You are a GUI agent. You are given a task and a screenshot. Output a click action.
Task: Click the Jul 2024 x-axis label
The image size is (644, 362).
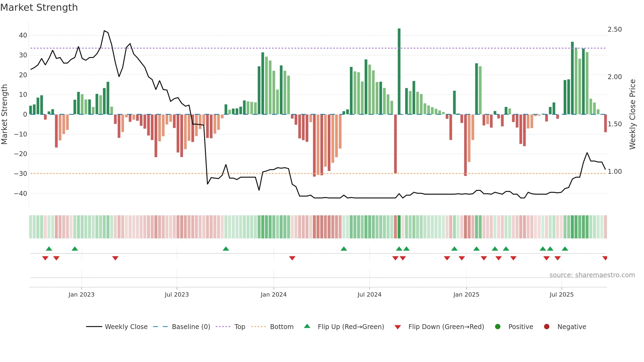[x=369, y=294]
